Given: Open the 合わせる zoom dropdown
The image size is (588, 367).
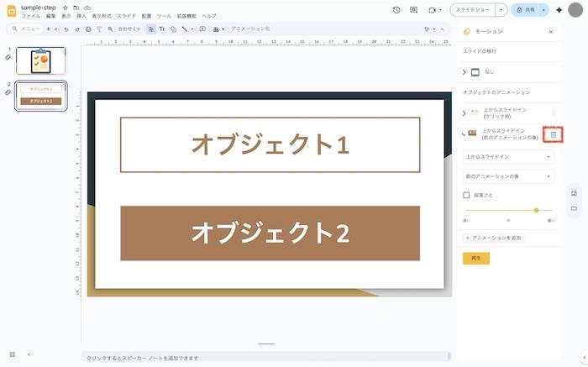Looking at the screenshot, I should (129, 29).
